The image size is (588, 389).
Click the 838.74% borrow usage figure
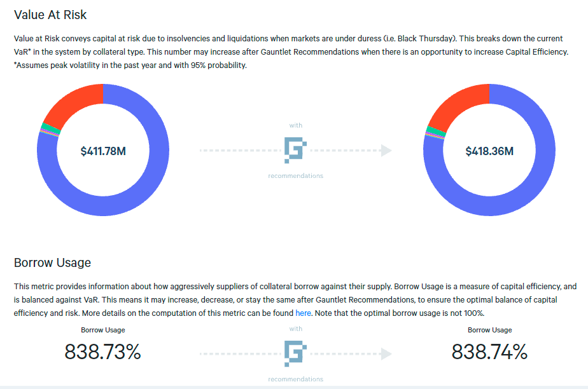tap(489, 351)
